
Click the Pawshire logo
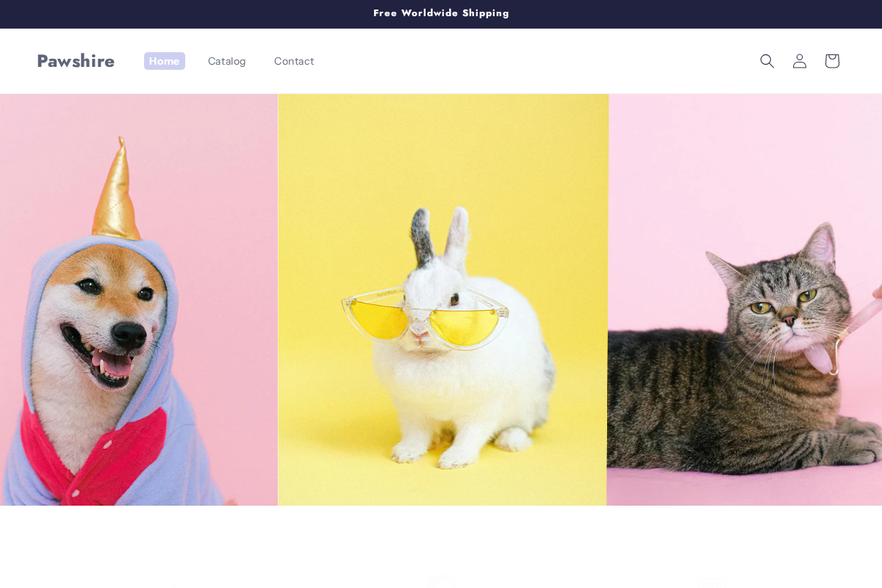click(76, 61)
